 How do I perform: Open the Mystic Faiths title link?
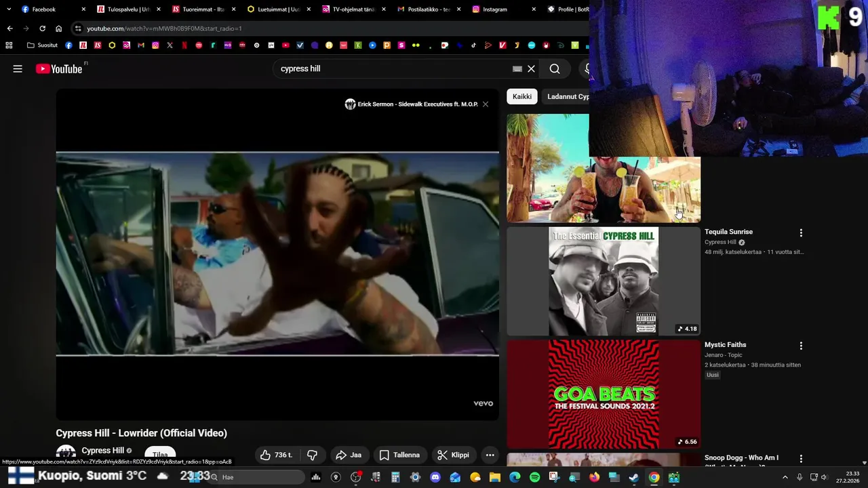(726, 345)
